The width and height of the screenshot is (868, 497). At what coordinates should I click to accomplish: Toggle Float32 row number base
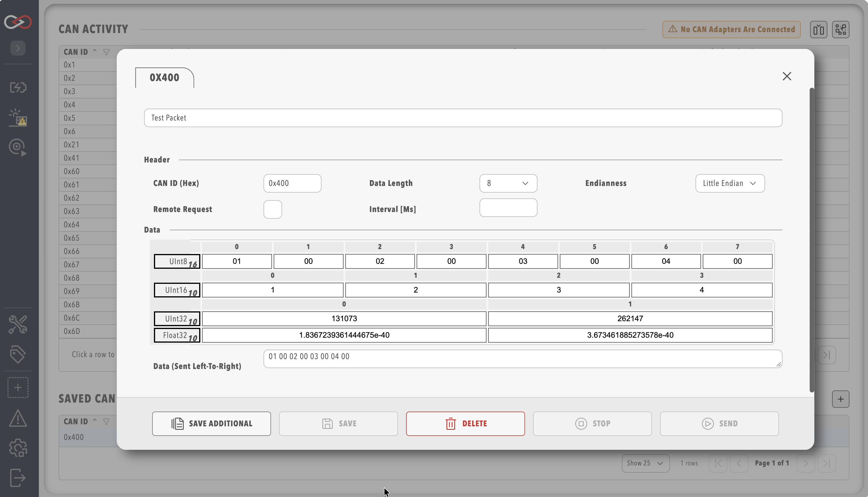(177, 335)
